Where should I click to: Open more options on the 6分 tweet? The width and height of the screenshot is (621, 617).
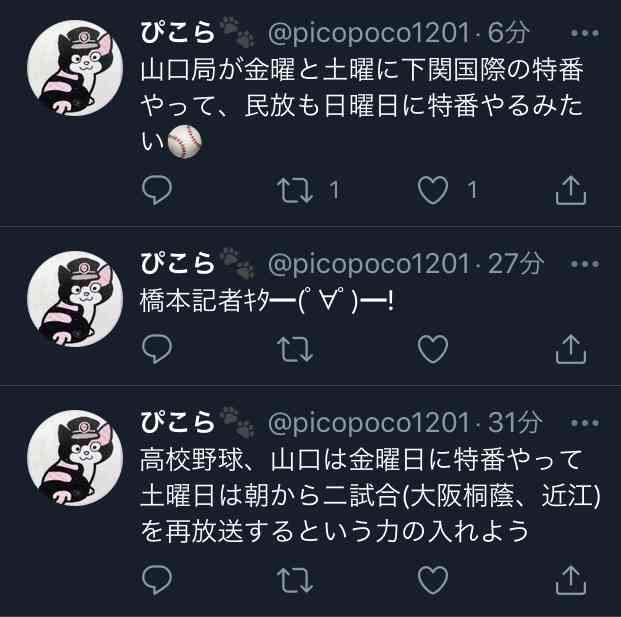[585, 33]
